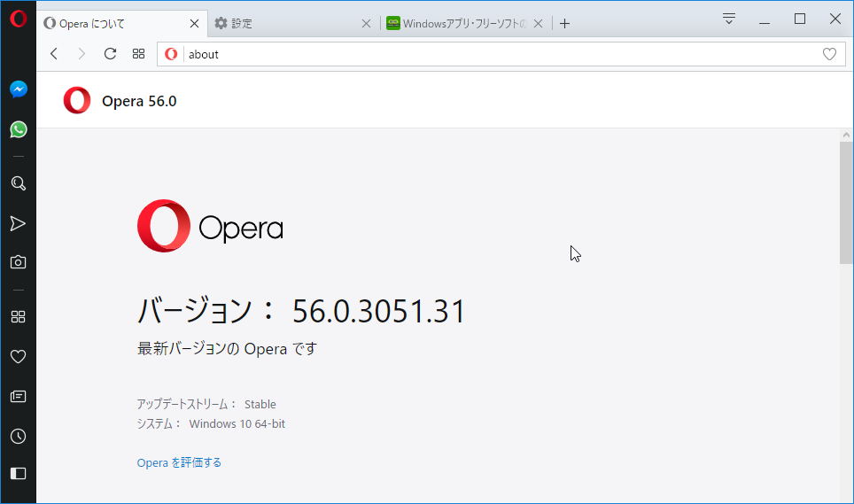Click the Opera 56.0 header logo
This screenshot has height=504, width=854.
pyautogui.click(x=77, y=101)
